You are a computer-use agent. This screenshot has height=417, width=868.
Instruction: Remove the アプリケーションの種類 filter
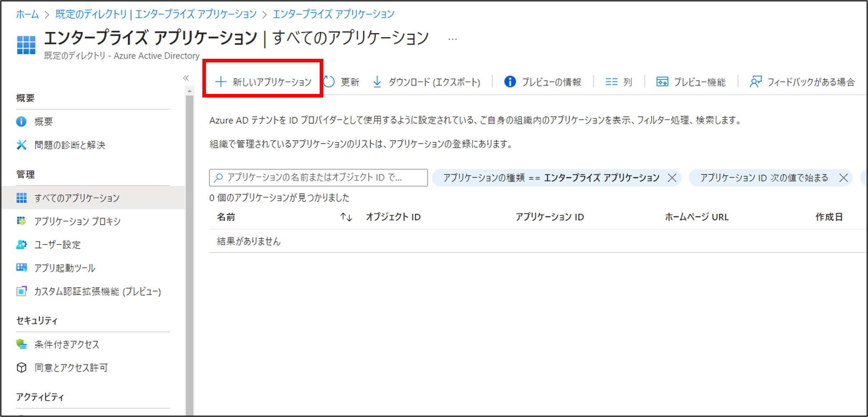(x=672, y=178)
